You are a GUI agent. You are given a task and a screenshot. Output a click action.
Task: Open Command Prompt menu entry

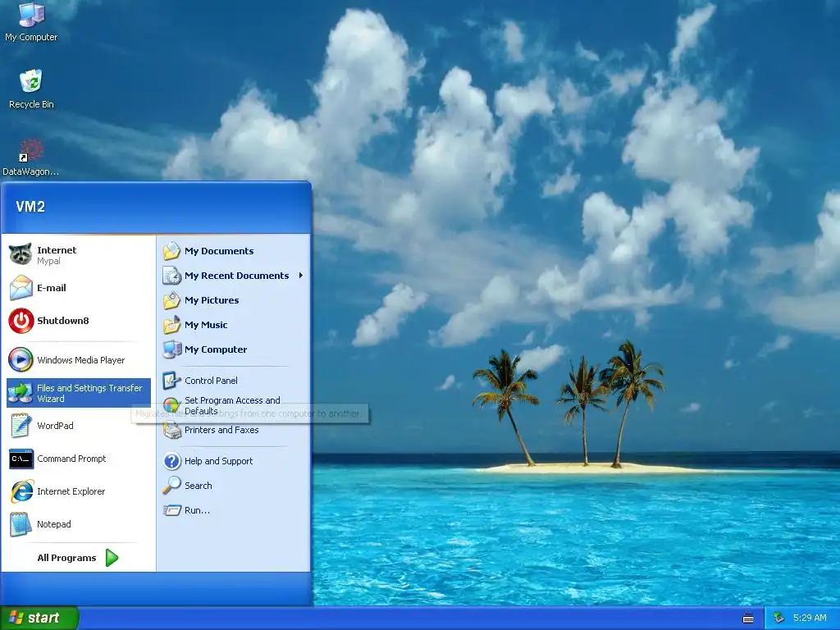click(x=78, y=459)
